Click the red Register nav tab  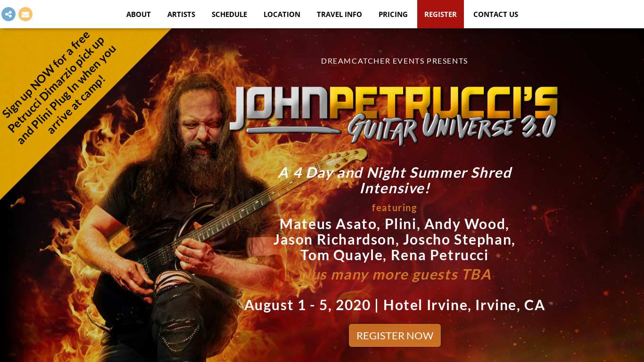point(440,14)
